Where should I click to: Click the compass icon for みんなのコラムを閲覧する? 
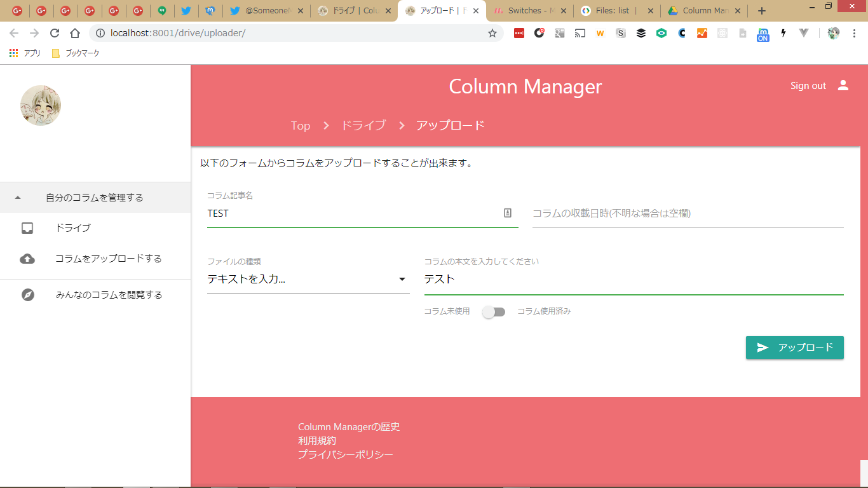[27, 295]
